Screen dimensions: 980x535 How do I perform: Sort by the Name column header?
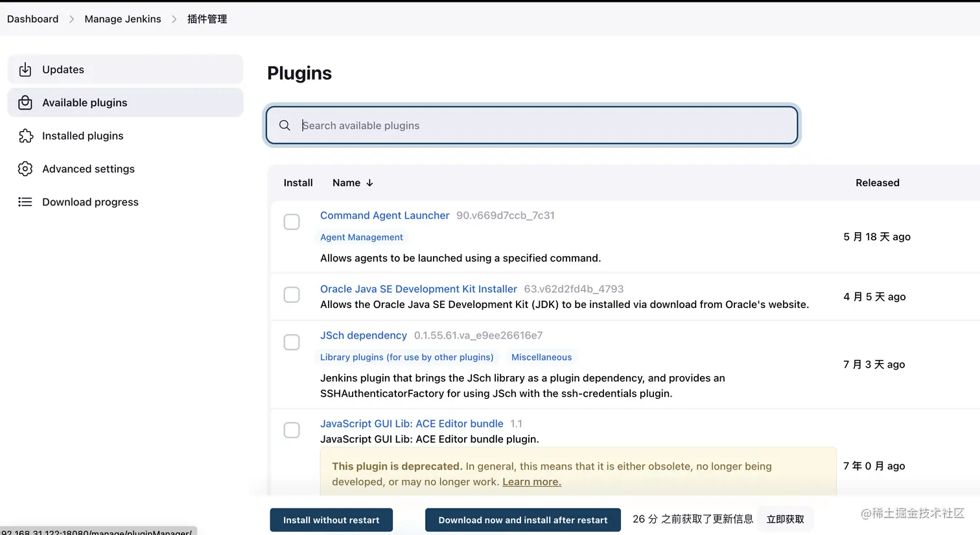(x=353, y=183)
